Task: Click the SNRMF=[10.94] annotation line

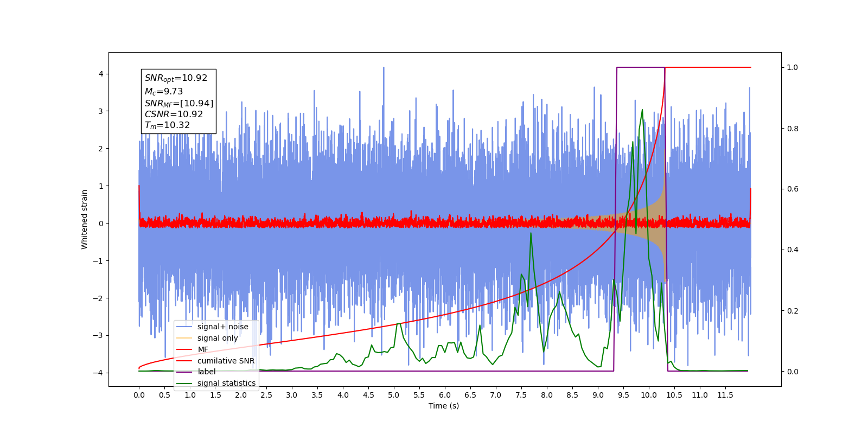Action: pyautogui.click(x=179, y=103)
